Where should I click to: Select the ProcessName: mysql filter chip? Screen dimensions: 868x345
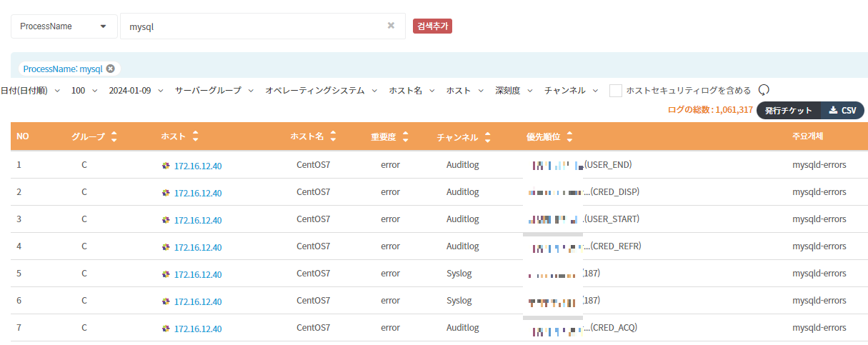69,69
